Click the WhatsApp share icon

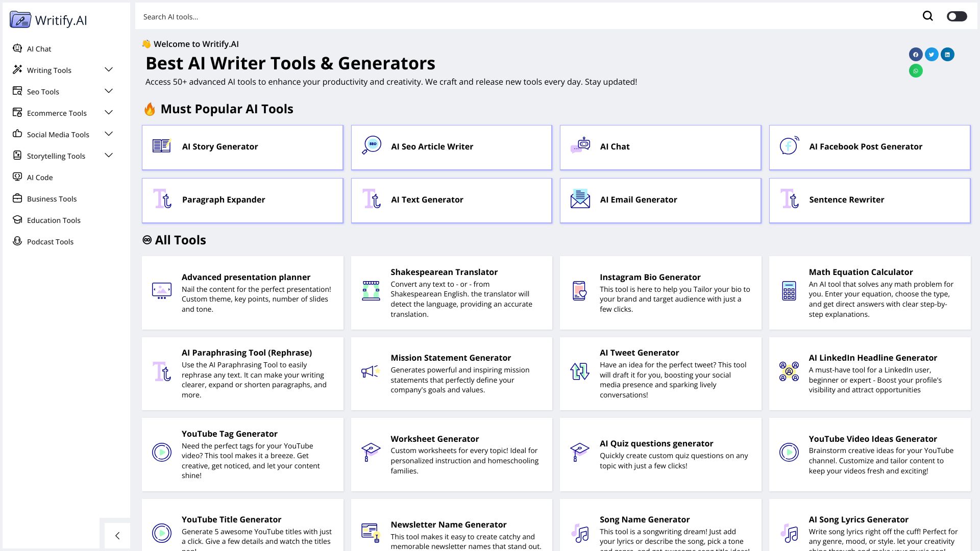[915, 70]
